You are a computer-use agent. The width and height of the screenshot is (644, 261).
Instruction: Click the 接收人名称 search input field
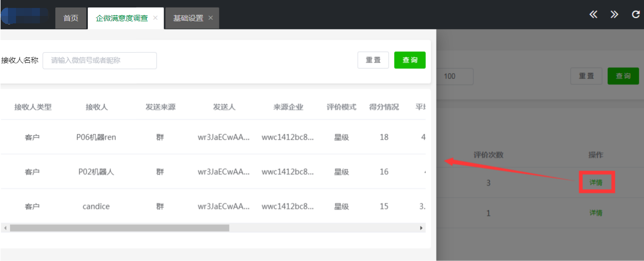point(100,61)
